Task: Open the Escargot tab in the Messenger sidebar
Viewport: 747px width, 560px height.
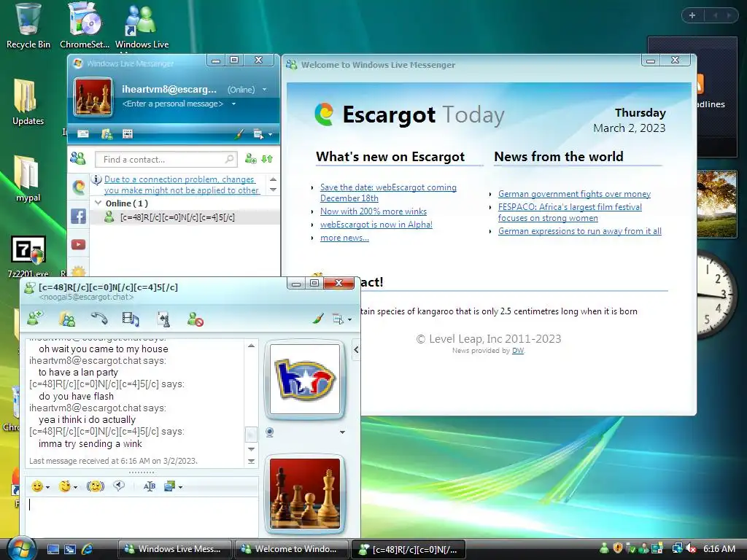Action: pos(79,187)
